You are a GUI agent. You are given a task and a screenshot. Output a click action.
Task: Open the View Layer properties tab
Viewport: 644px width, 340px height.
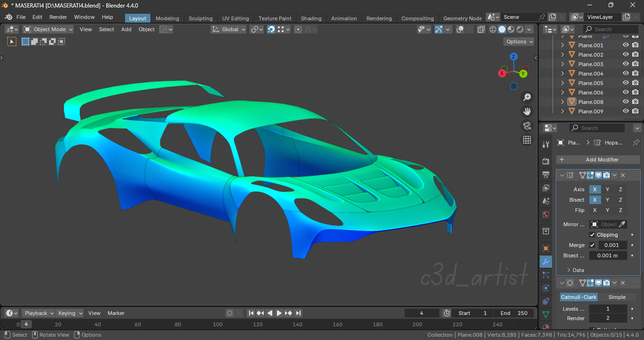(x=546, y=187)
